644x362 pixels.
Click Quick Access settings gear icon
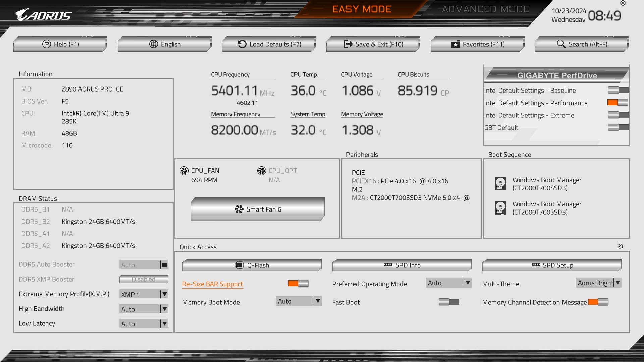620,246
